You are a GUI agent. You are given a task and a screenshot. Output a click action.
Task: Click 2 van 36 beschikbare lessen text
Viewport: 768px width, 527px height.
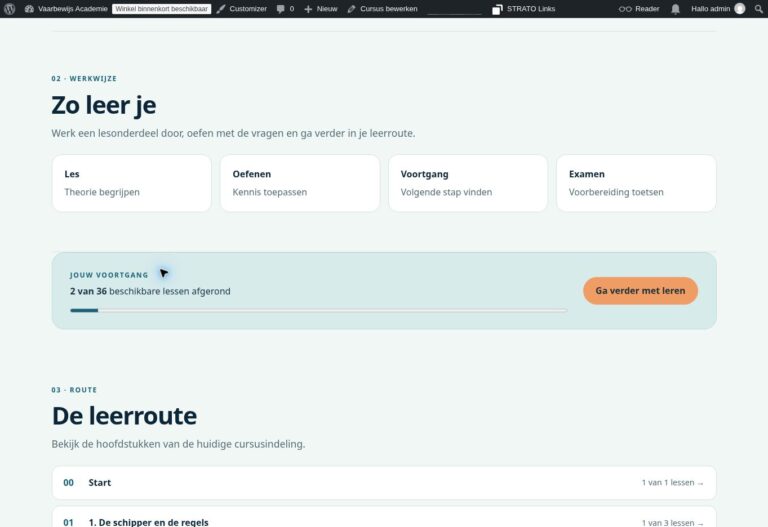[x=150, y=291]
